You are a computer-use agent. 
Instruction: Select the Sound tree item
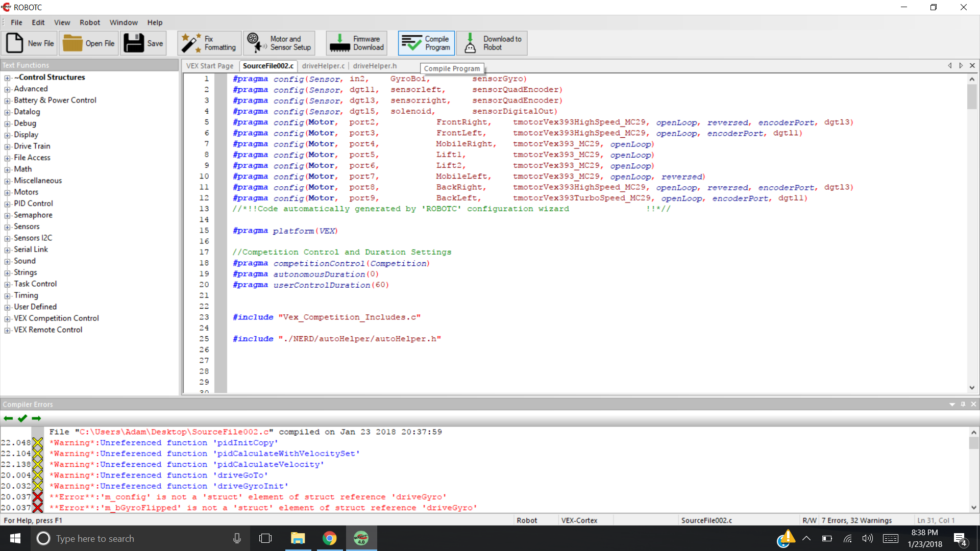(25, 261)
